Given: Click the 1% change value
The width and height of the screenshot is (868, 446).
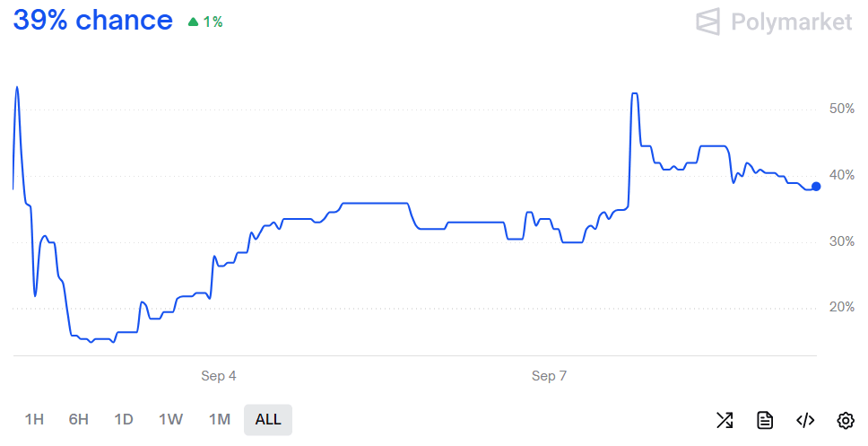Looking at the screenshot, I should 213,22.
